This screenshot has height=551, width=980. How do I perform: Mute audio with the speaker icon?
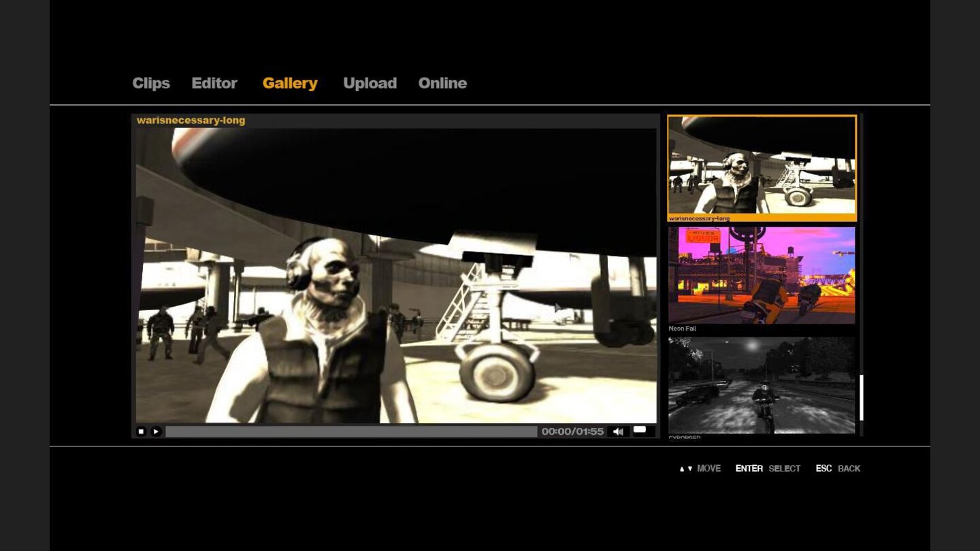[617, 431]
